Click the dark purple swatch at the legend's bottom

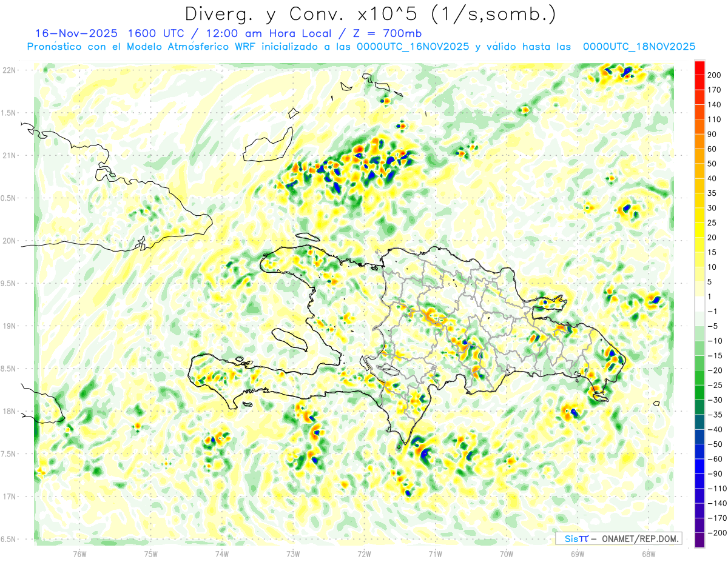[x=699, y=540]
